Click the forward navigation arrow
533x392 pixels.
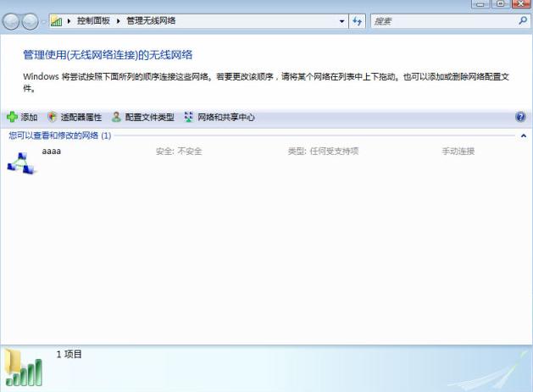pos(30,21)
